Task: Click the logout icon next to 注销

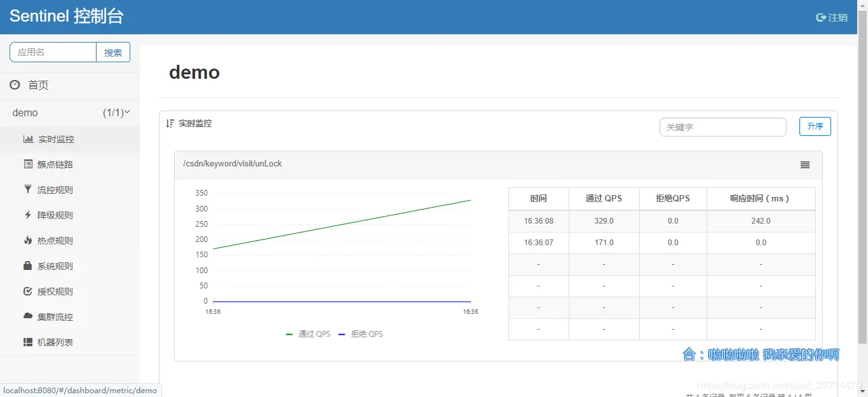Action: 821,18
